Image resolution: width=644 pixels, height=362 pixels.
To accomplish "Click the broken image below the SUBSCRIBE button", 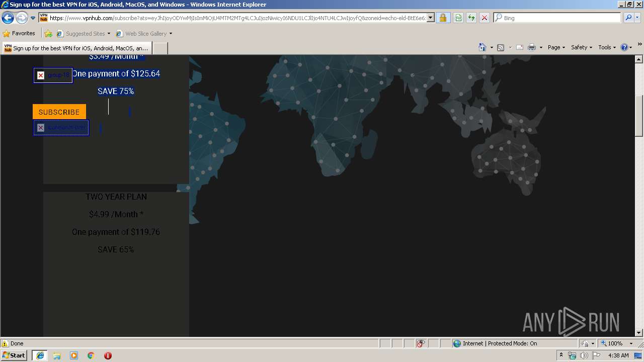I will tap(61, 128).
